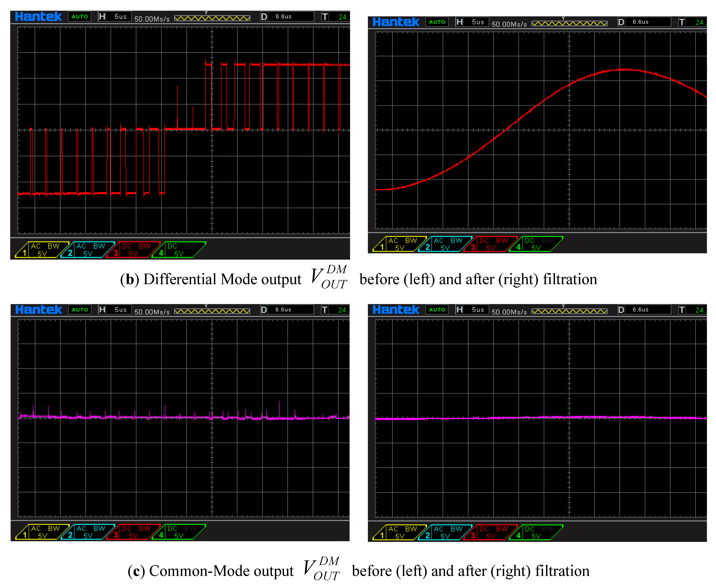Screen dimensions: 716x588
Task: Click Hantek logo in top-left oscilloscope panel
Action: pos(38,16)
